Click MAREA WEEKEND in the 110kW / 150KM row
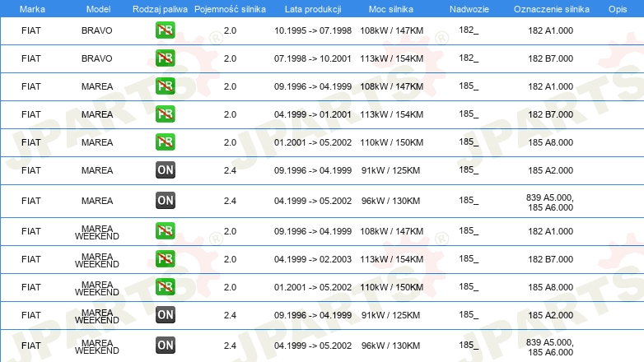This screenshot has height=362, width=644. click(x=97, y=288)
